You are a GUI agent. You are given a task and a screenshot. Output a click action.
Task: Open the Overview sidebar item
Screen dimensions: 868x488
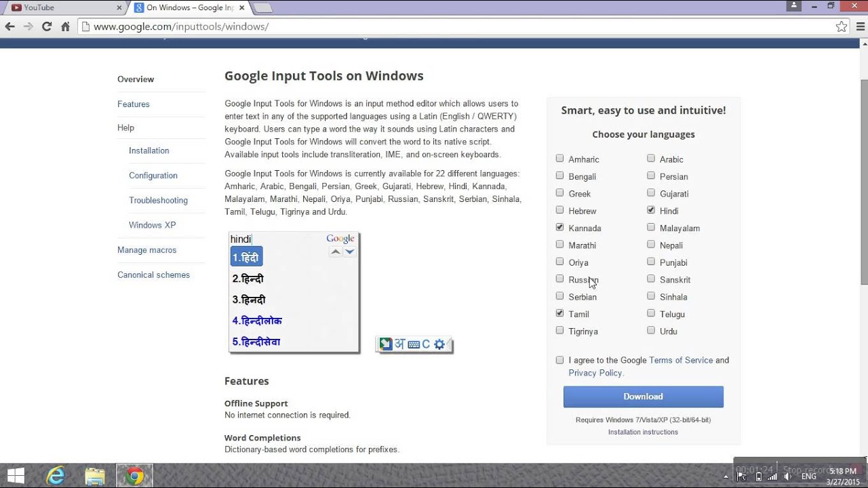tap(136, 79)
